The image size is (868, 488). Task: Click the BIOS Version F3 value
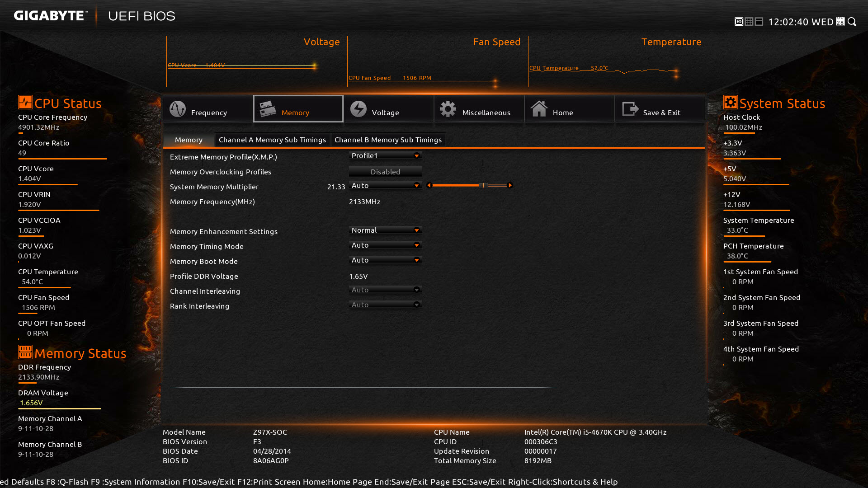click(257, 442)
